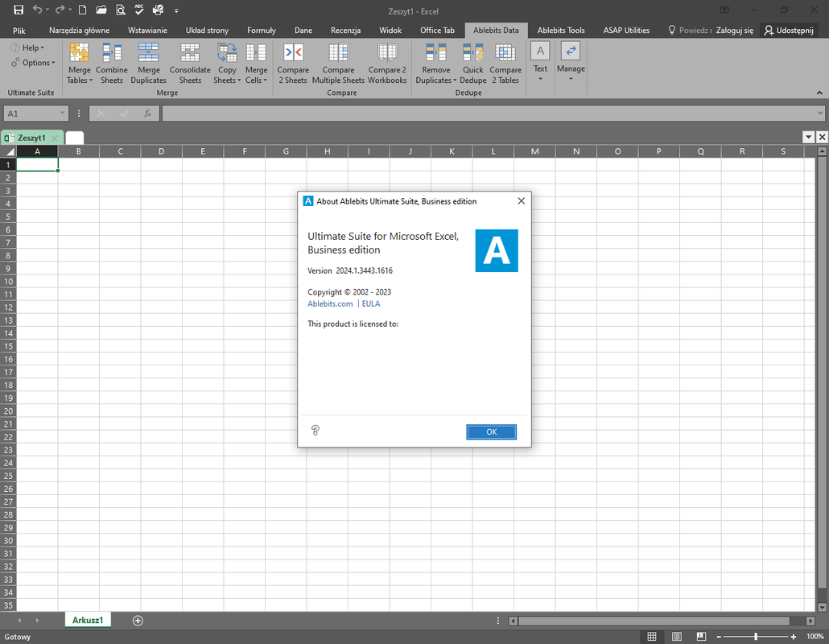The height and width of the screenshot is (644, 829).
Task: Open Merge Duplicates tool
Action: click(x=149, y=64)
